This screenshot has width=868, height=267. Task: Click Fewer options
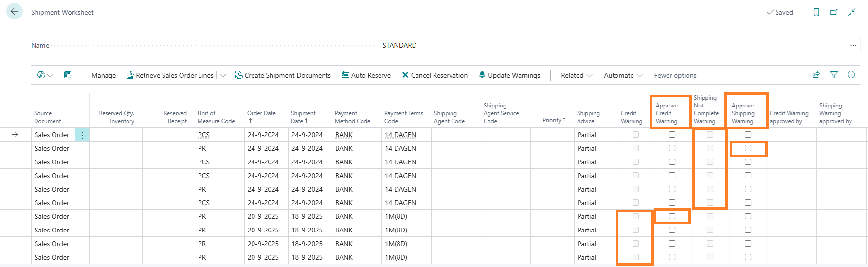(675, 75)
